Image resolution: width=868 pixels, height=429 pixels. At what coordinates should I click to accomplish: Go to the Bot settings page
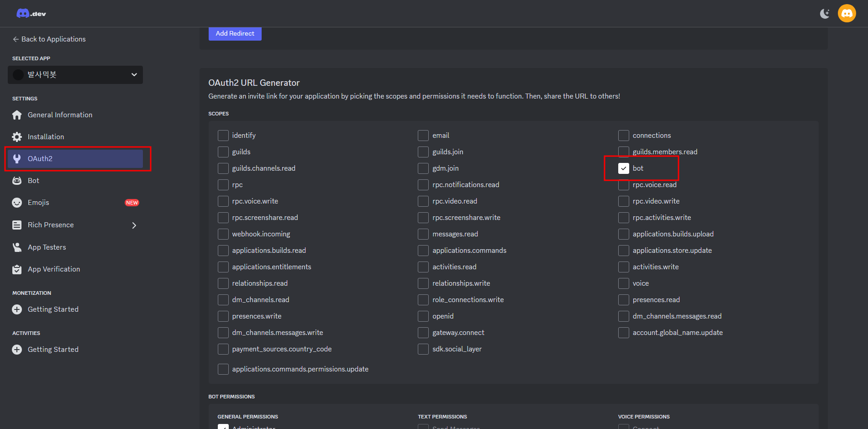[75, 181]
